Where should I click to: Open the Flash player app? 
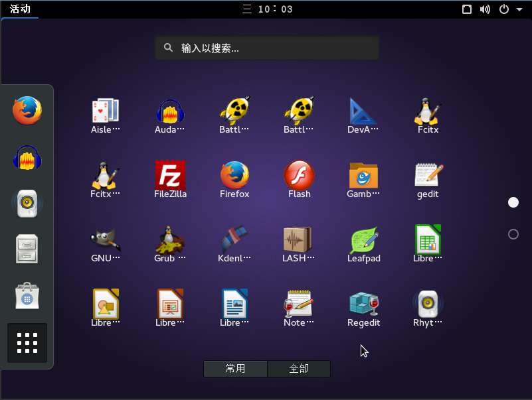coord(299,180)
